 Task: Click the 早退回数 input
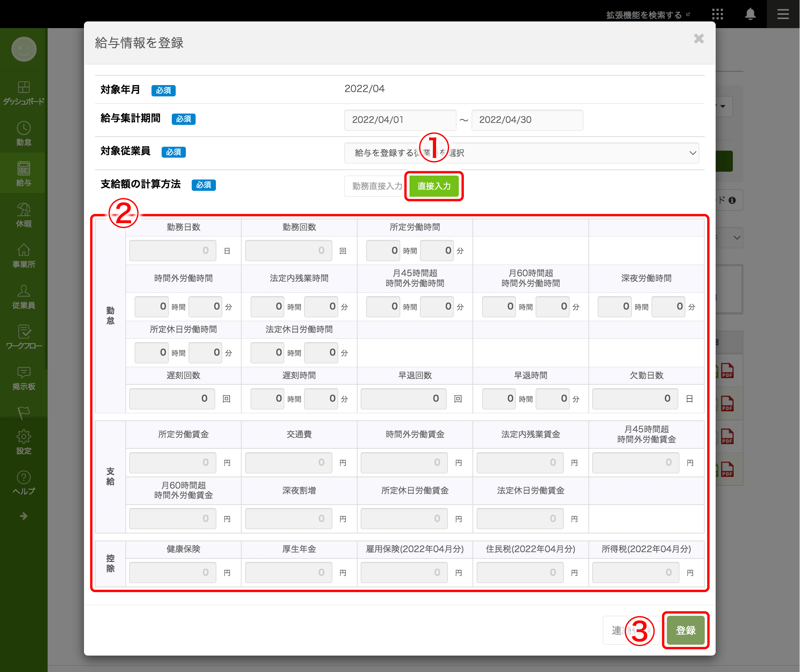404,398
